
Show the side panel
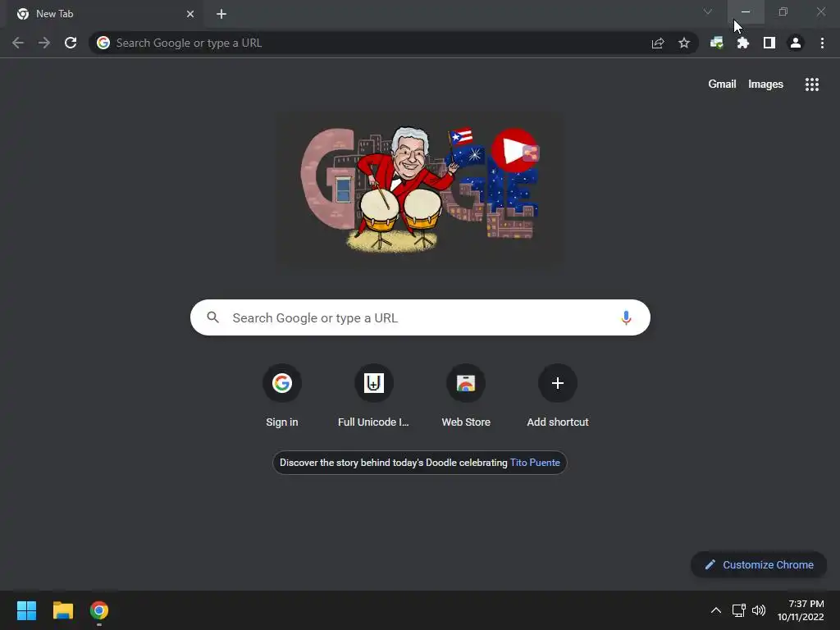(x=769, y=43)
